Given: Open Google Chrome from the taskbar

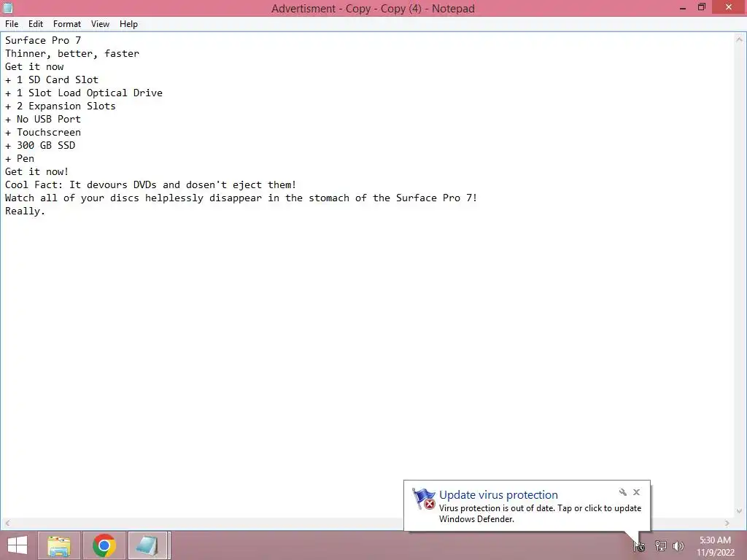Looking at the screenshot, I should (x=104, y=545).
